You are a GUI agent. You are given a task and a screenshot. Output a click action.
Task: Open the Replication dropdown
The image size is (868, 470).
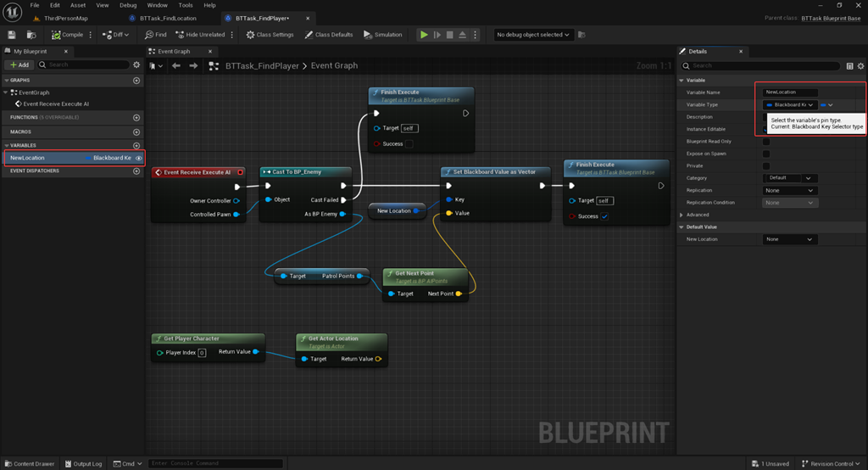click(x=790, y=191)
